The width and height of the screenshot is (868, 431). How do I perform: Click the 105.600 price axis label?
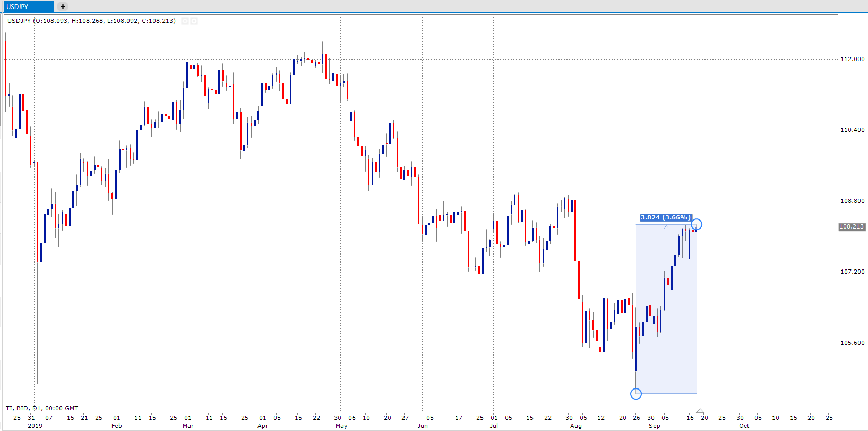click(852, 343)
